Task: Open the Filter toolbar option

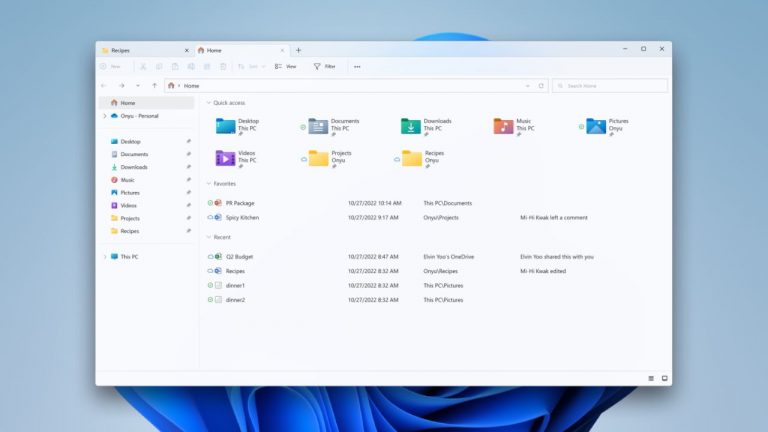Action: tap(324, 66)
